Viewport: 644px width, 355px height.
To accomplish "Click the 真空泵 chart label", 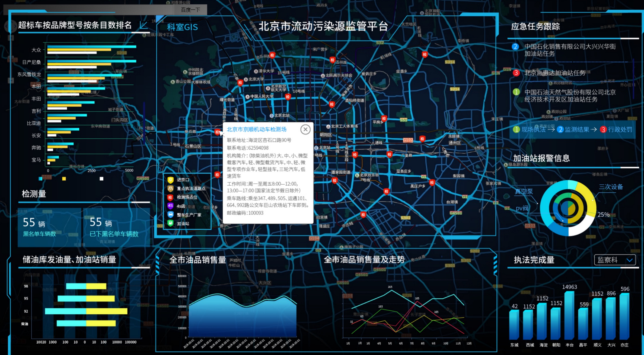I will pyautogui.click(x=524, y=192).
